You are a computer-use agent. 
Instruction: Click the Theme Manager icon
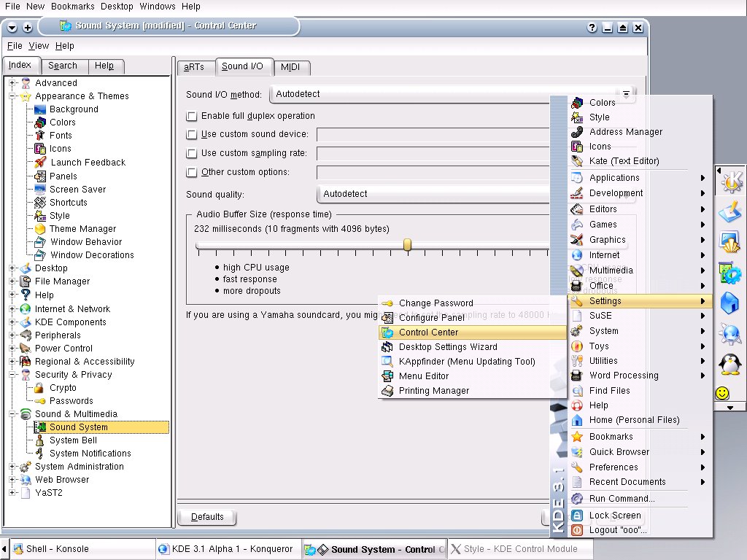tap(40, 229)
